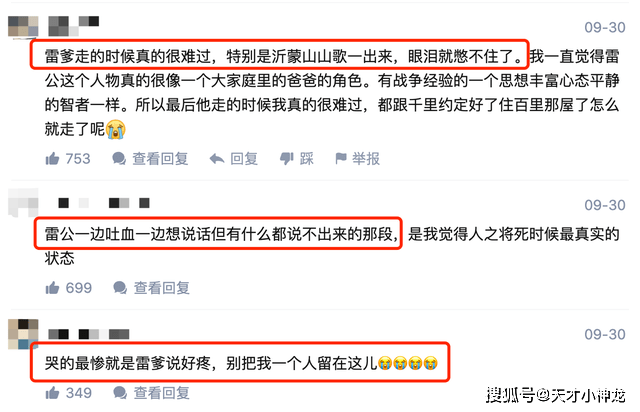The height and width of the screenshot is (412, 640).
Task: Click the speech bubble icon on first comment
Action: [x=119, y=158]
